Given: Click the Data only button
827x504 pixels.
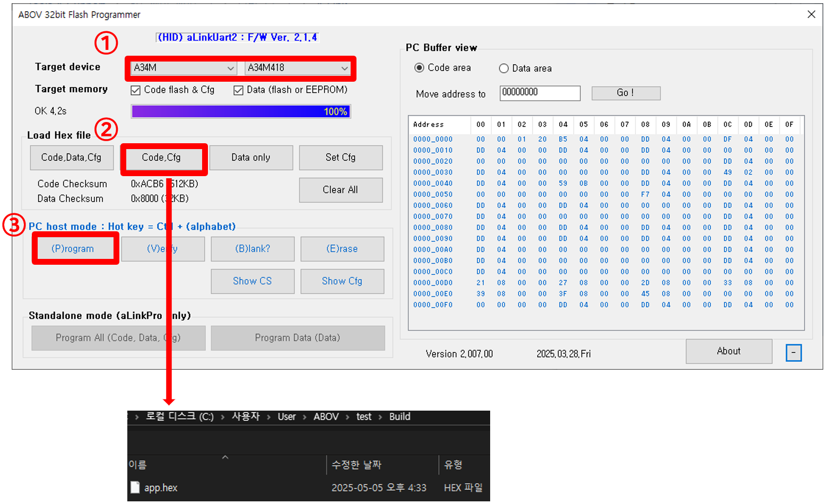Looking at the screenshot, I should point(251,158).
